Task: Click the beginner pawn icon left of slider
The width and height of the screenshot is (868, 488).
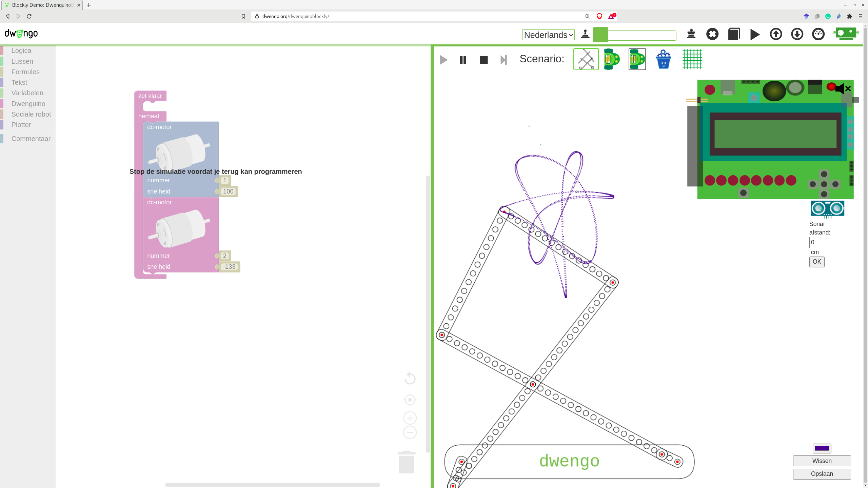Action: (585, 34)
